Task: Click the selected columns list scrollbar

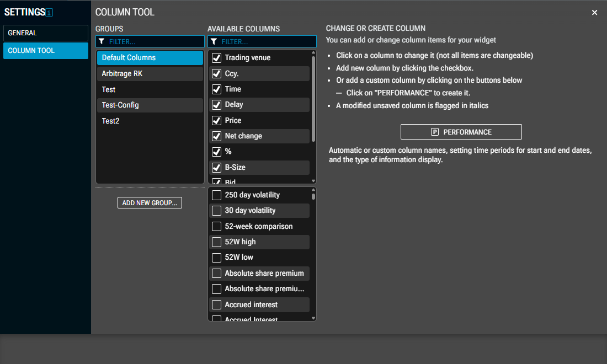Action: pos(313,99)
